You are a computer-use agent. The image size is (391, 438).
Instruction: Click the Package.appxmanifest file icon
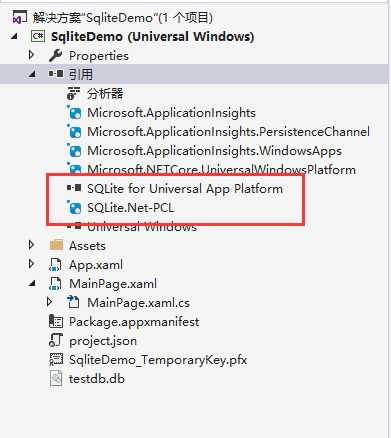pyautogui.click(x=56, y=321)
